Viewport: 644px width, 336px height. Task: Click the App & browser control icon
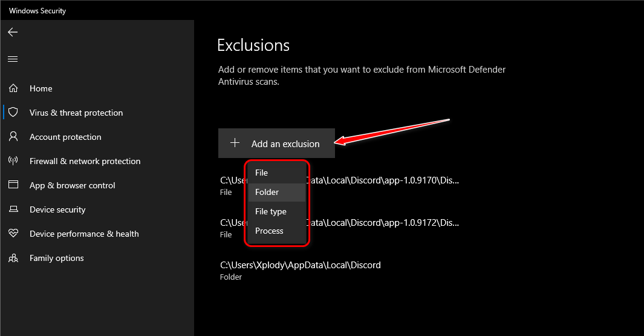tap(13, 185)
